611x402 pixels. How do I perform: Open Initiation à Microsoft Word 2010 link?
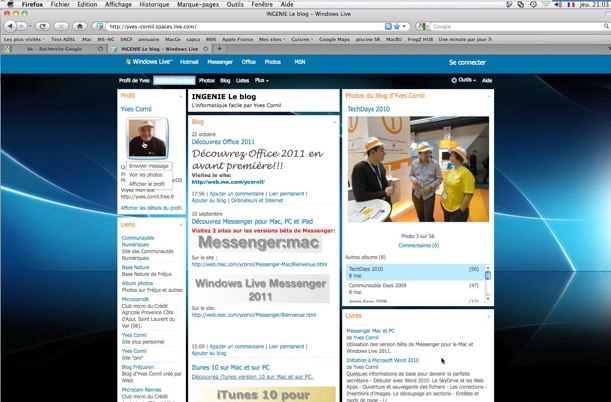(383, 360)
